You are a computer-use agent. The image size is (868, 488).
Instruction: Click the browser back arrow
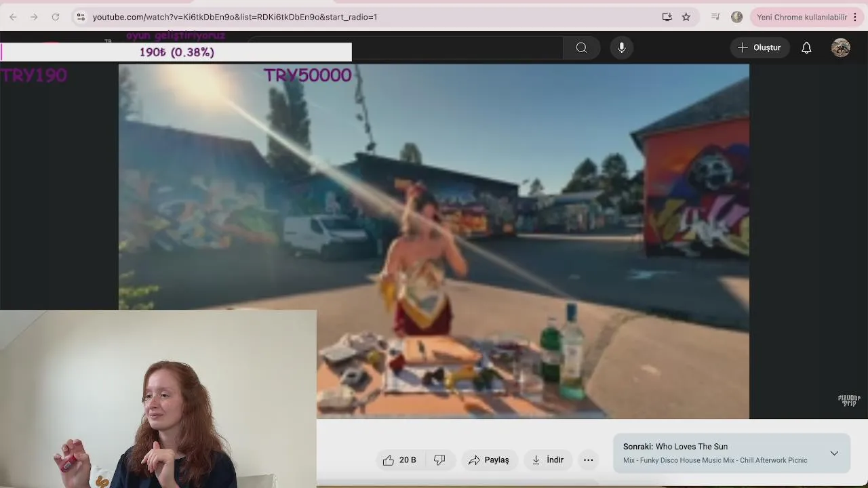[13, 17]
